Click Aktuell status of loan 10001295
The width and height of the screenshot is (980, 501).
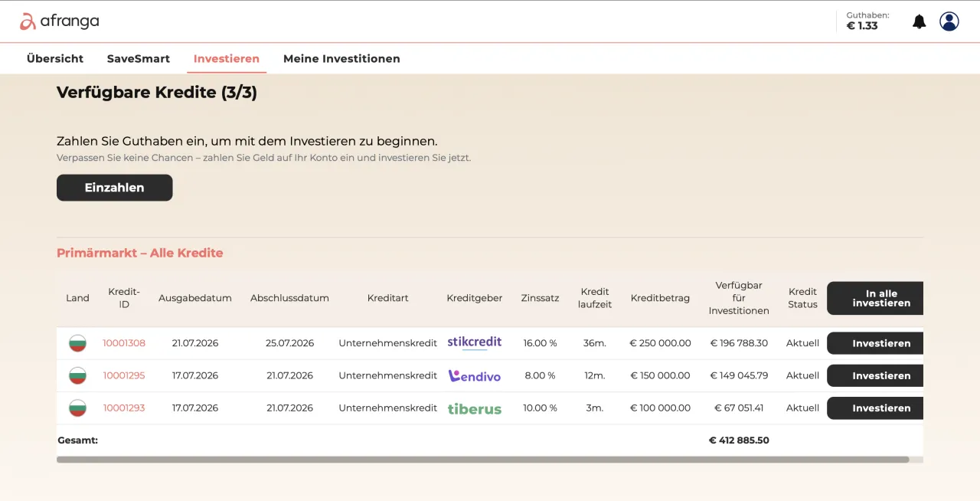pos(803,375)
